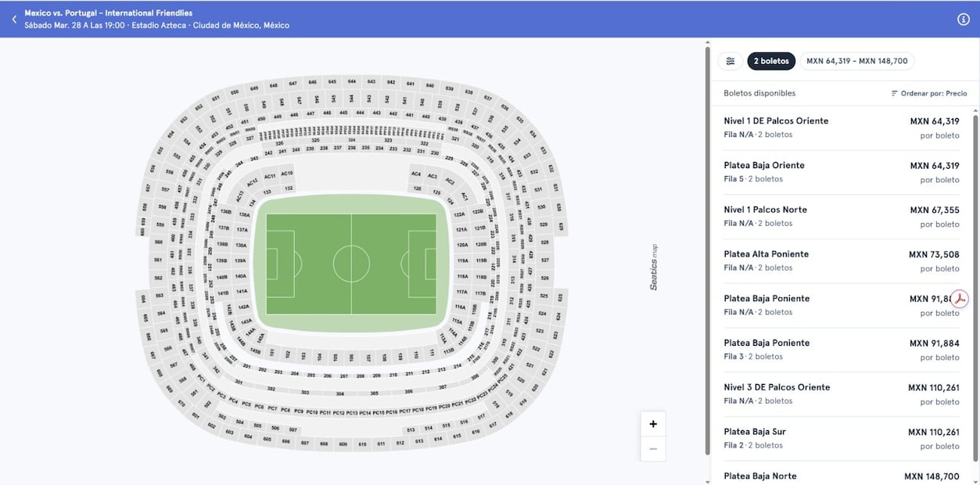Image resolution: width=980 pixels, height=485 pixels.
Task: Click the Mexico vs. Portugal event title
Action: click(108, 12)
